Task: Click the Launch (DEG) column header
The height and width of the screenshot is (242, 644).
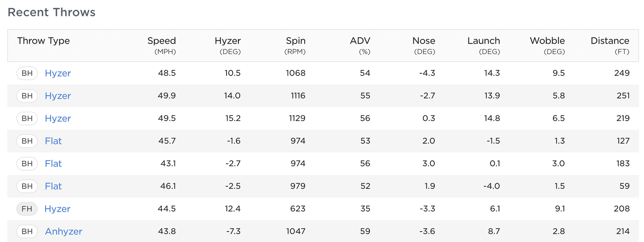Action: point(483,41)
